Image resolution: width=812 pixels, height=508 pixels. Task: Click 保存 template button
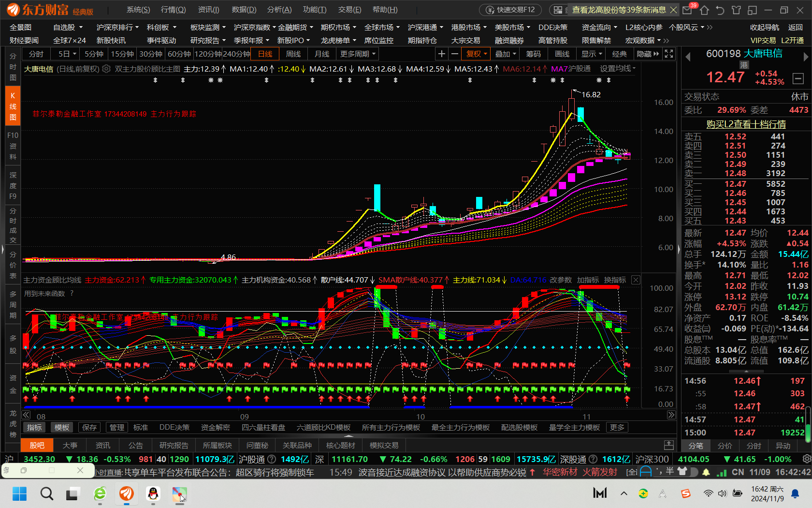89,427
